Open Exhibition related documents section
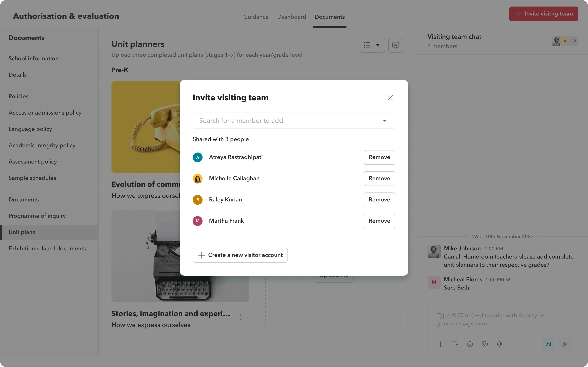588x367 pixels. pos(47,249)
